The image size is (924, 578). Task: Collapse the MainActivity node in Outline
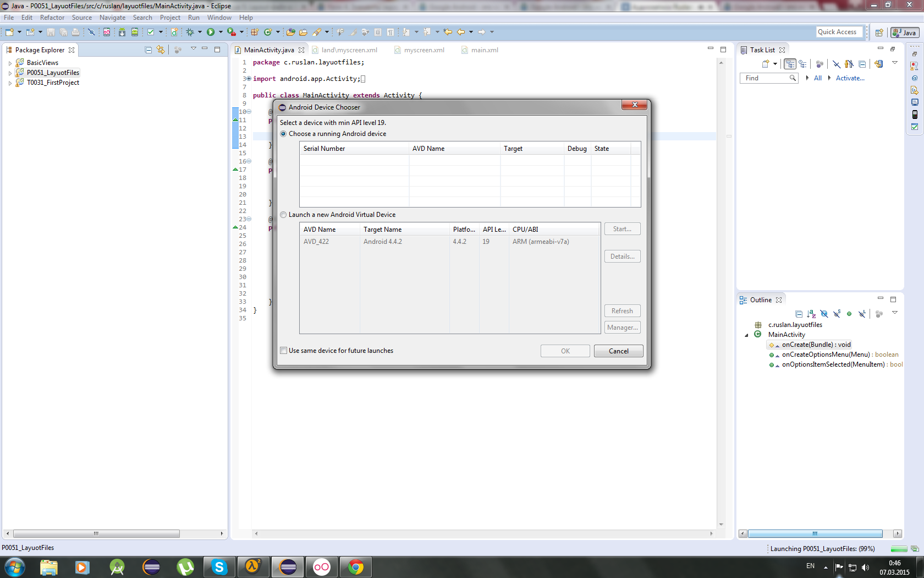point(746,335)
